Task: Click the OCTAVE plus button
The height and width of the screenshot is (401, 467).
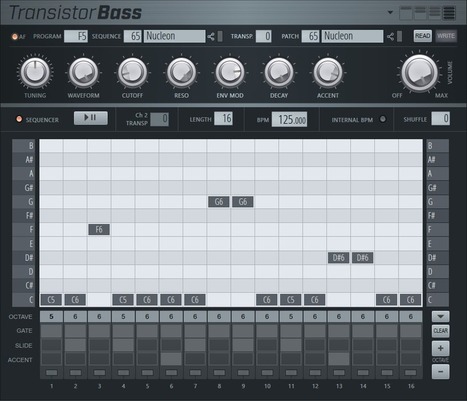Action: [x=440, y=348]
